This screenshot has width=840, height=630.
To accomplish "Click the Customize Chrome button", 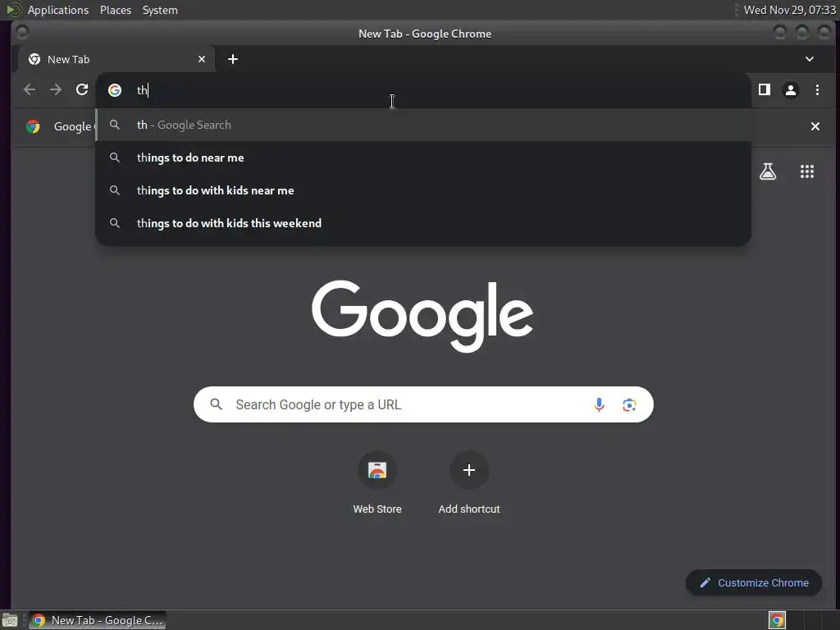I will pos(754,583).
